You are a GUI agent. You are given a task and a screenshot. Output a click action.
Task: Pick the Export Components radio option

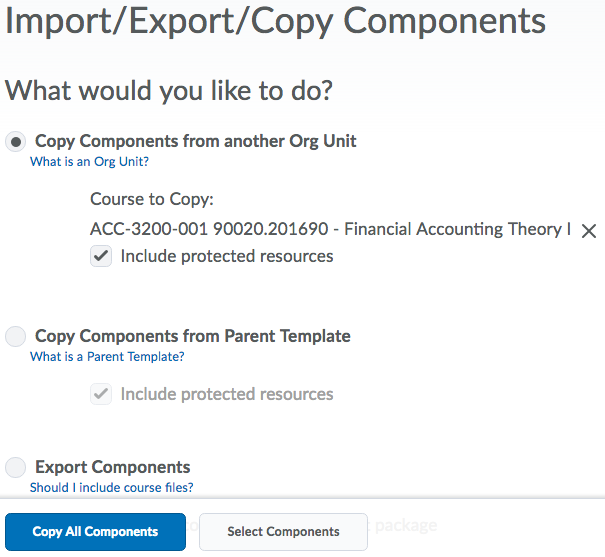click(16, 467)
